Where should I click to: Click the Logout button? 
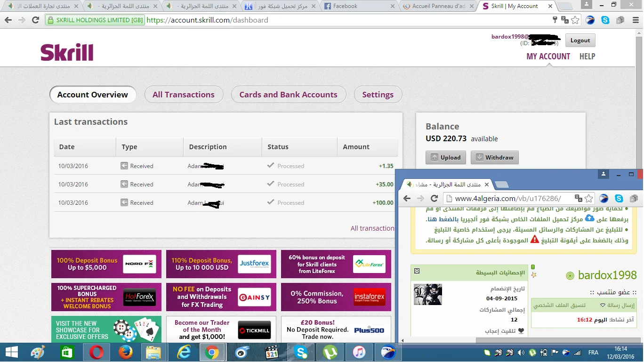point(580,40)
